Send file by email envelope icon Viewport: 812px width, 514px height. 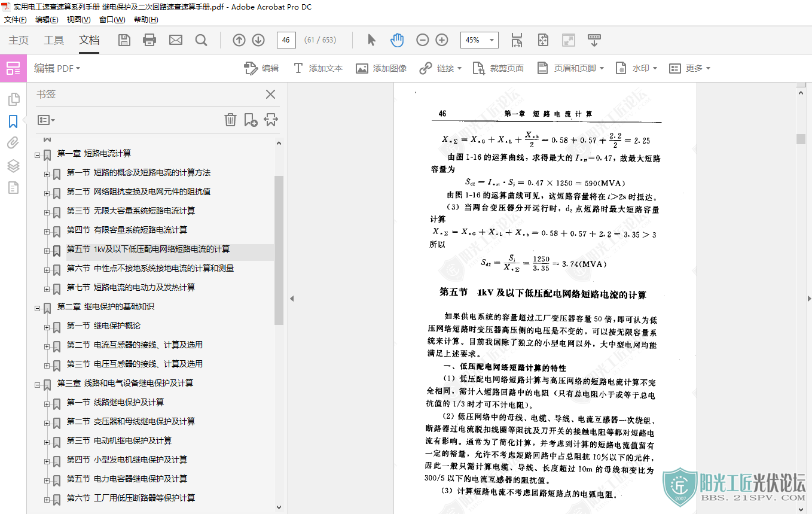pyautogui.click(x=176, y=40)
